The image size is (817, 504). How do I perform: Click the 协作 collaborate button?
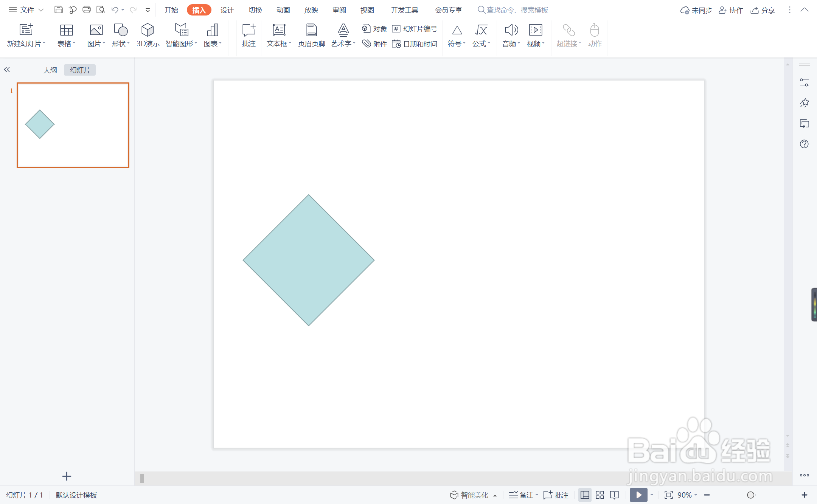[x=731, y=10]
